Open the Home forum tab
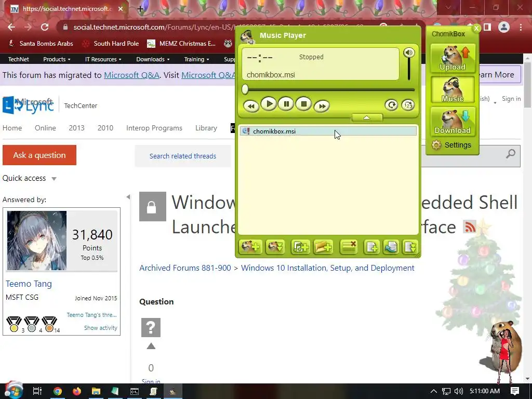Screen dimensions: 532x399 12,128
